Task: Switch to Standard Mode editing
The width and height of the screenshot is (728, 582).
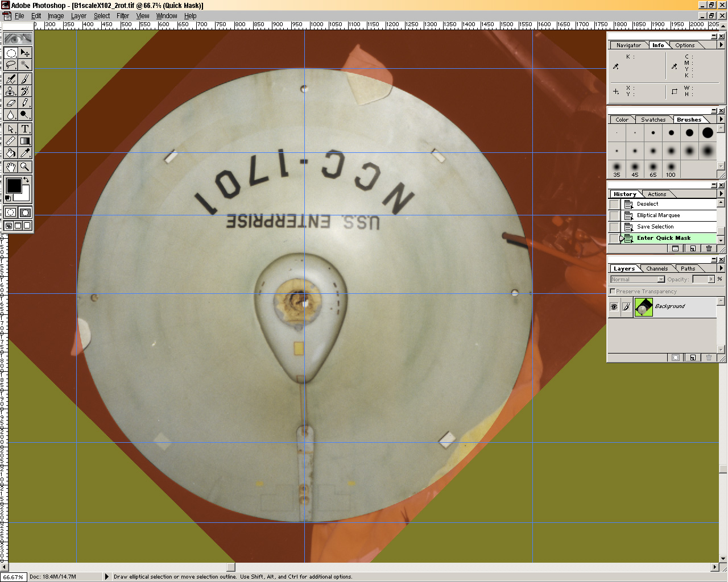Action: click(x=11, y=213)
